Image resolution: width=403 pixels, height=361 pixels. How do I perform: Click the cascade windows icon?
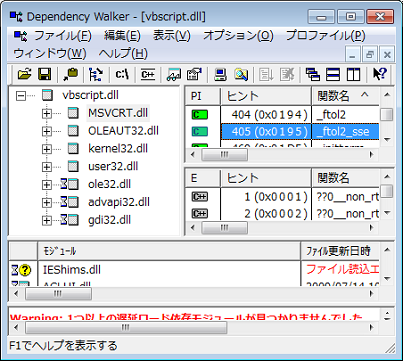pyautogui.click(x=313, y=74)
